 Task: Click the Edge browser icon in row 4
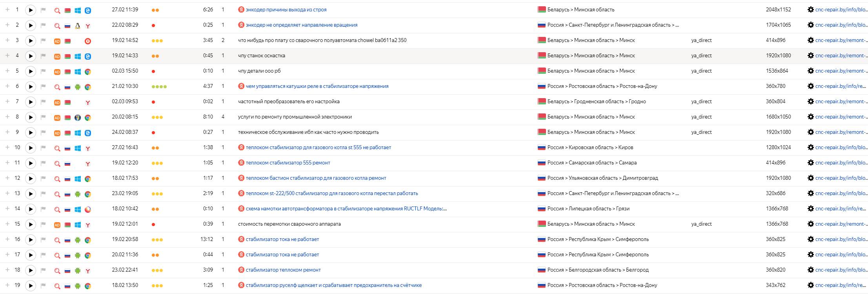click(88, 56)
